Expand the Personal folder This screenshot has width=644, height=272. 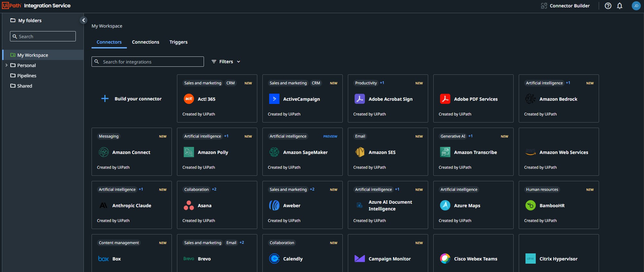click(6, 65)
